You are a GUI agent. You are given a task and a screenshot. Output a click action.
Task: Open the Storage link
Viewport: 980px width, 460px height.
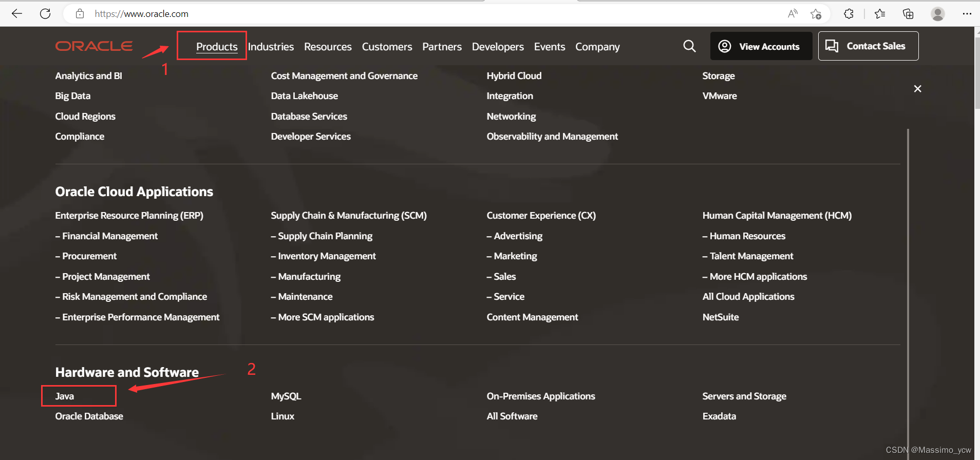coord(718,76)
